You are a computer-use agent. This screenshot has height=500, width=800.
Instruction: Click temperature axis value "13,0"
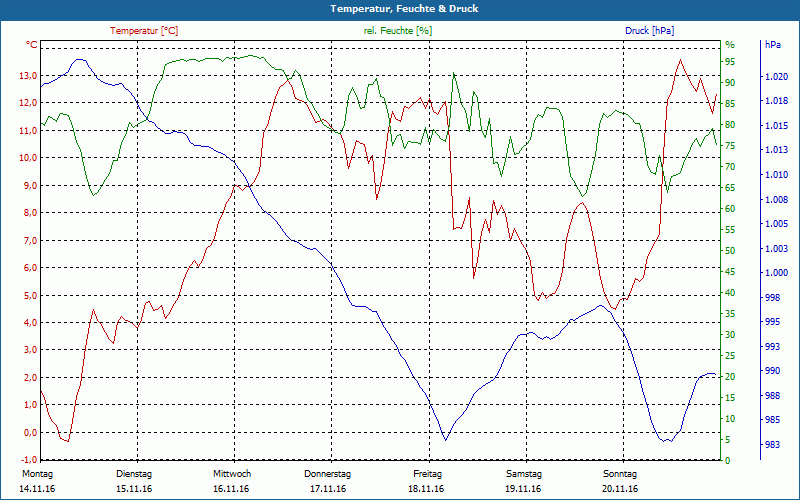tap(28, 76)
